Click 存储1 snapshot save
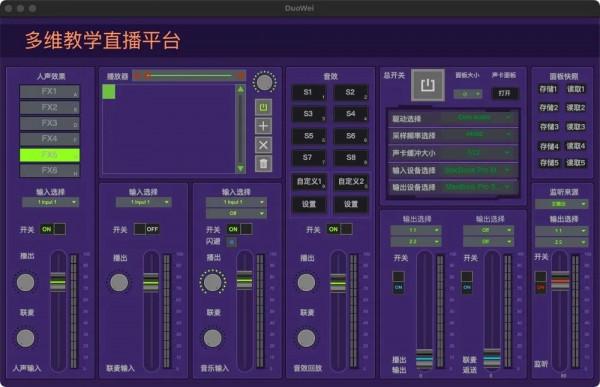600x387 pixels. pyautogui.click(x=548, y=90)
